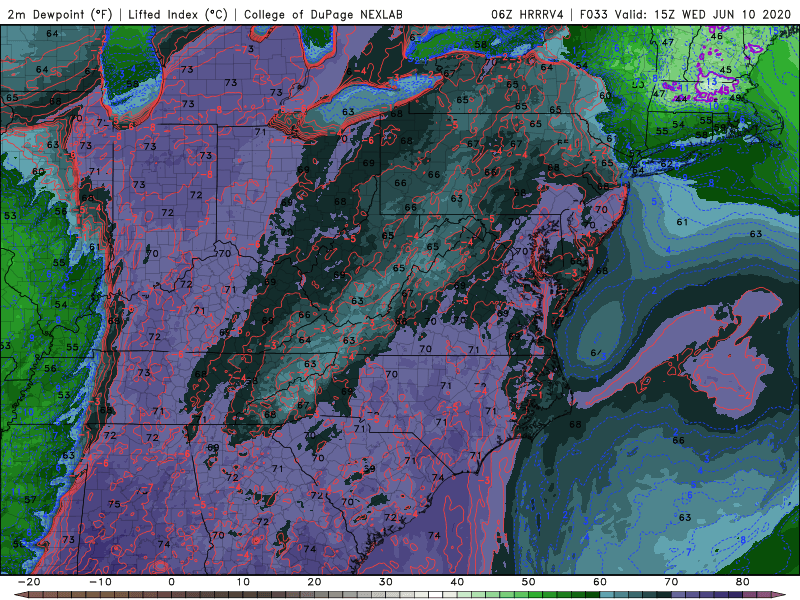Click the "46" dewpoint value on the map
Screen dimensions: 800x600
(716, 36)
